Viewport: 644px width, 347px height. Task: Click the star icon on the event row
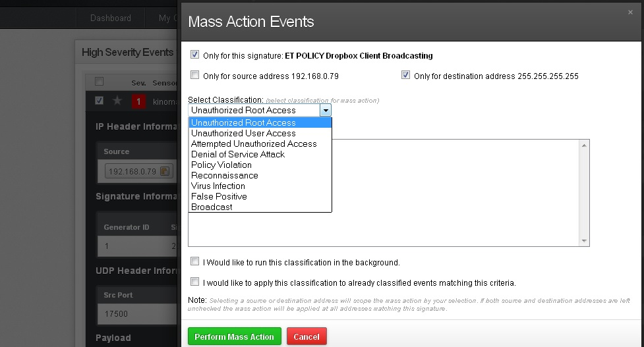coord(117,101)
